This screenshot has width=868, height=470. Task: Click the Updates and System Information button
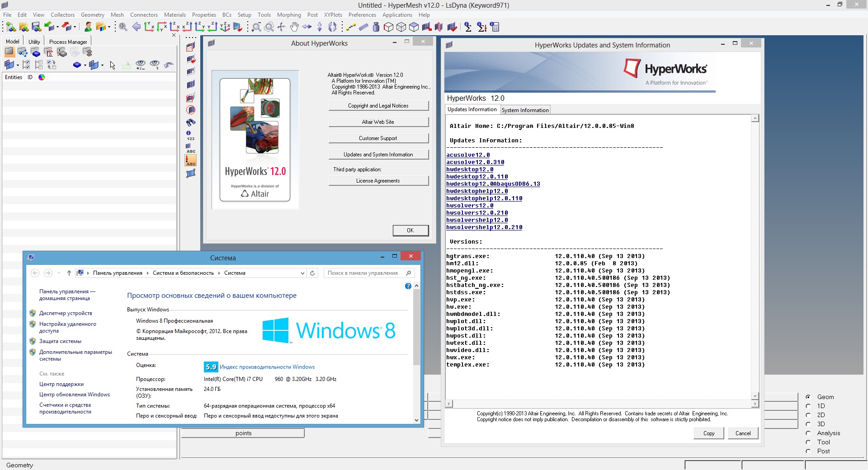click(x=378, y=155)
